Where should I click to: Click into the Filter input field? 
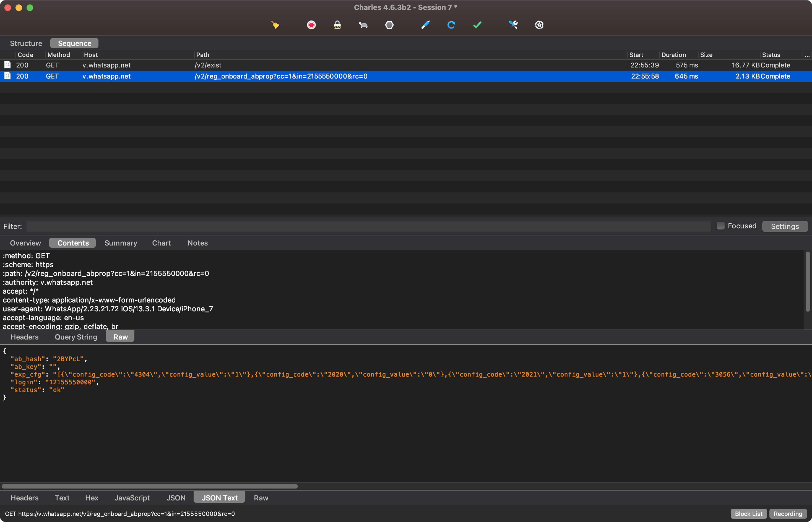click(369, 226)
